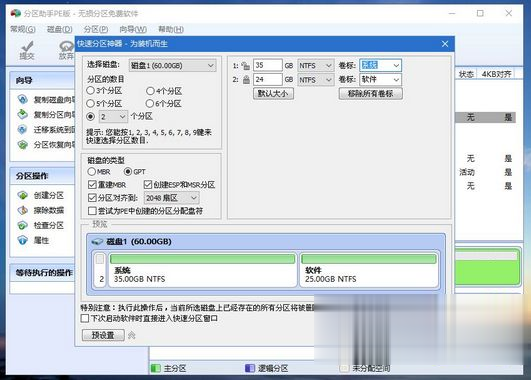Click the 逻辑分区 (logical partition) blue legend swatch
The image size is (531, 380).
250,368
